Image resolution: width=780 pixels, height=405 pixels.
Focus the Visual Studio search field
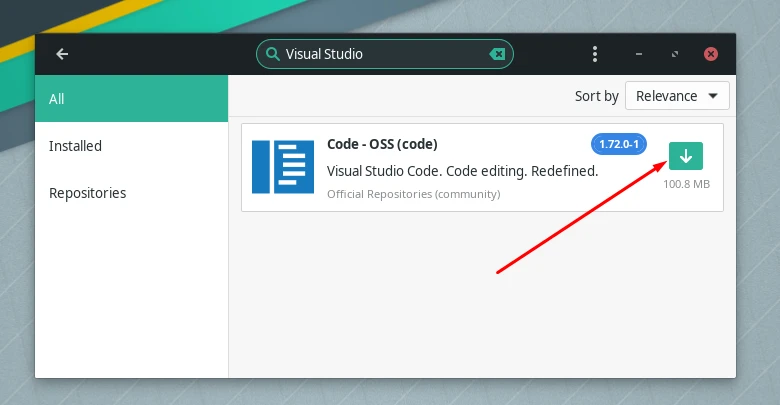click(385, 54)
